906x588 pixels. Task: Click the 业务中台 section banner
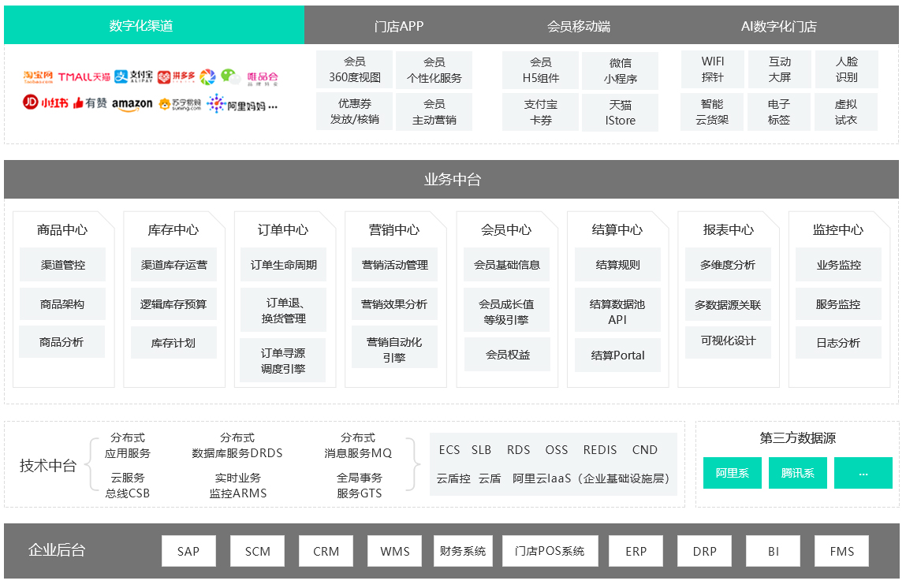click(451, 180)
